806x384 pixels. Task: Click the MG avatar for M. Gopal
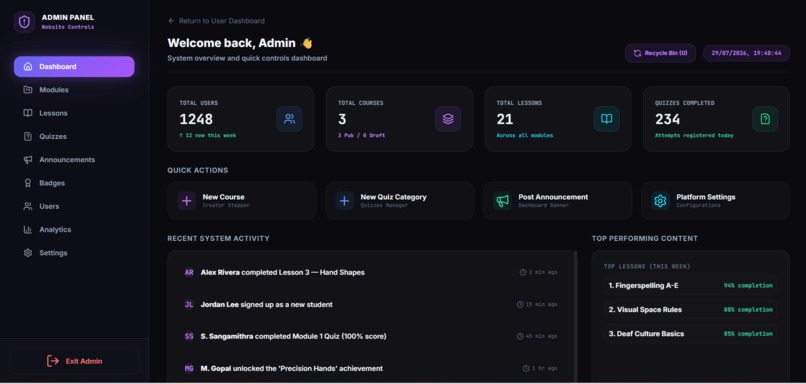[x=189, y=369]
